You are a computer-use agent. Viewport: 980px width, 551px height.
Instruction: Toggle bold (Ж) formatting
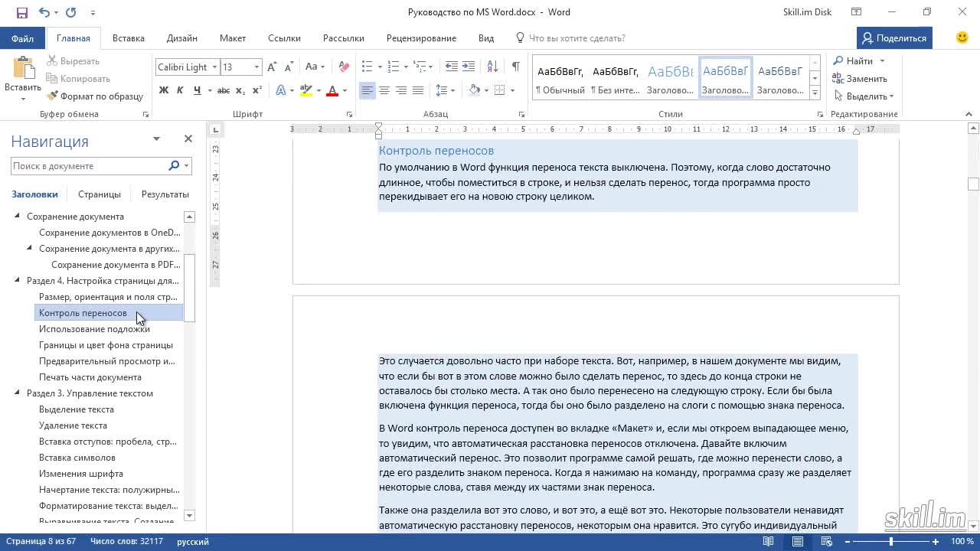(x=163, y=90)
